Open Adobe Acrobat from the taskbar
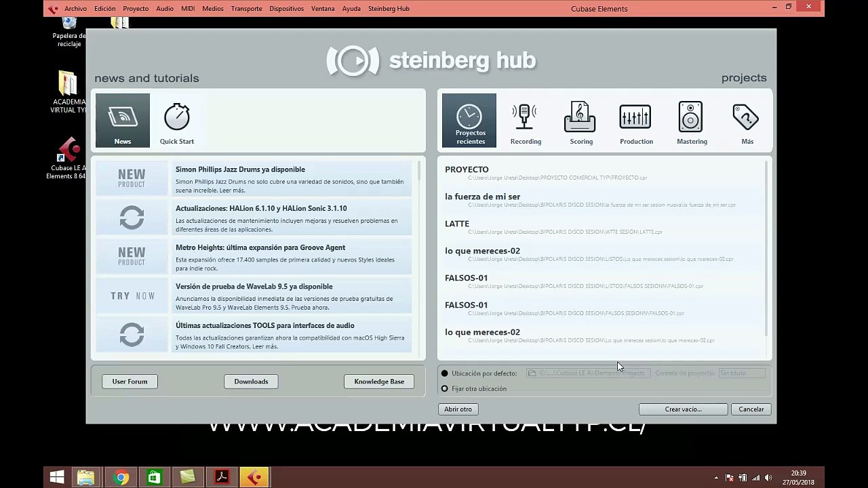Image resolution: width=868 pixels, height=488 pixels. [x=222, y=478]
